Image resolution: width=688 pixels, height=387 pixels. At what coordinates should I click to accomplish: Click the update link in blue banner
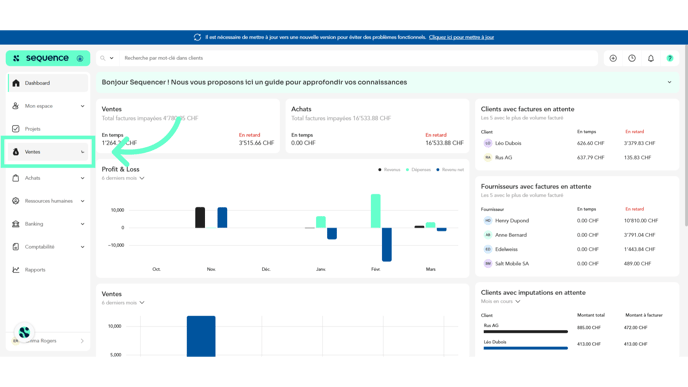point(461,37)
